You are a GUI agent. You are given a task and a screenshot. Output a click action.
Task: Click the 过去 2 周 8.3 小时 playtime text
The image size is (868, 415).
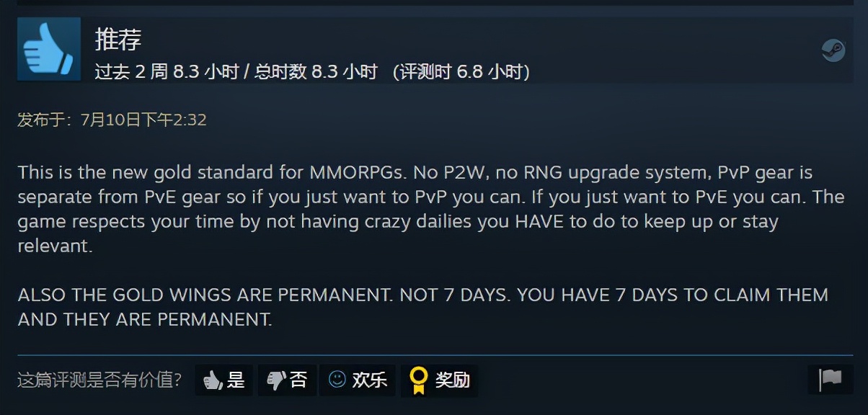pyautogui.click(x=167, y=72)
